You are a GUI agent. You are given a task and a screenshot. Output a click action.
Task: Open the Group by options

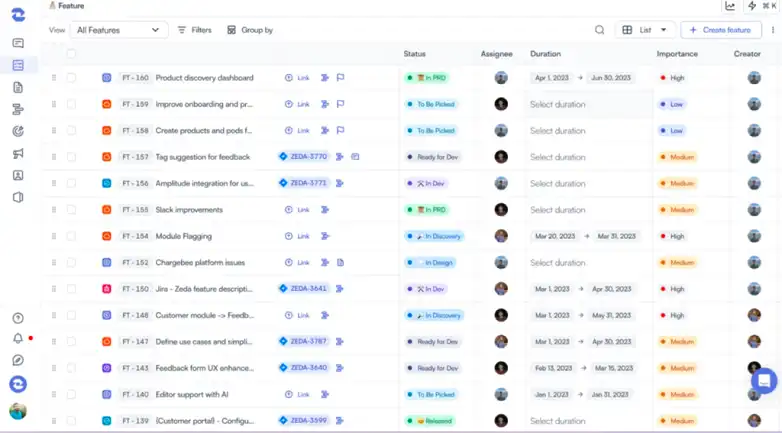[250, 30]
